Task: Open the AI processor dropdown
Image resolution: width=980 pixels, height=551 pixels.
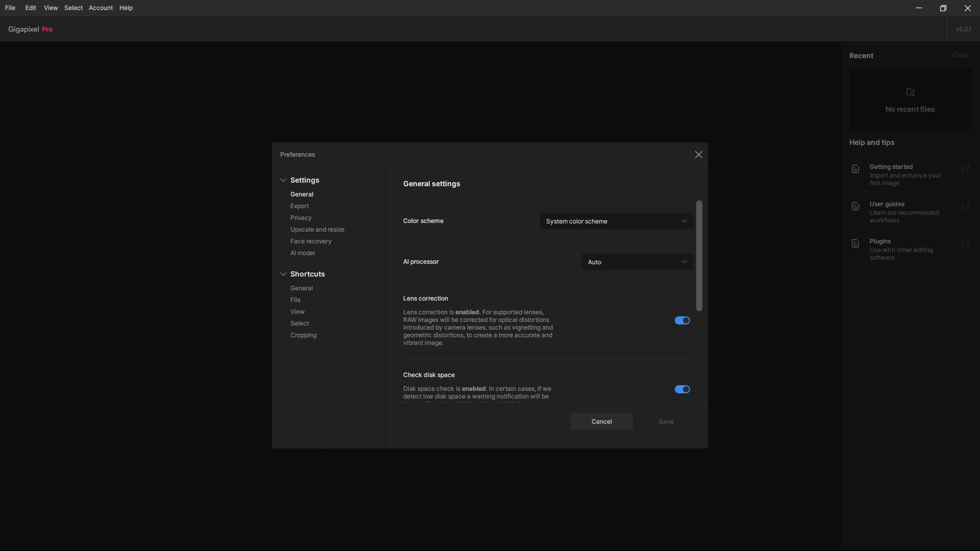Action: point(637,262)
